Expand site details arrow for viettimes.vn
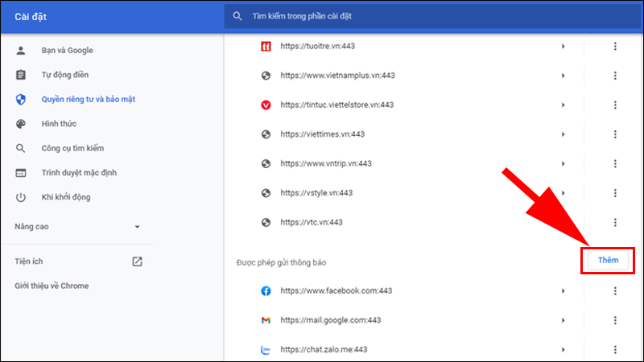This screenshot has width=644, height=362. tap(563, 134)
